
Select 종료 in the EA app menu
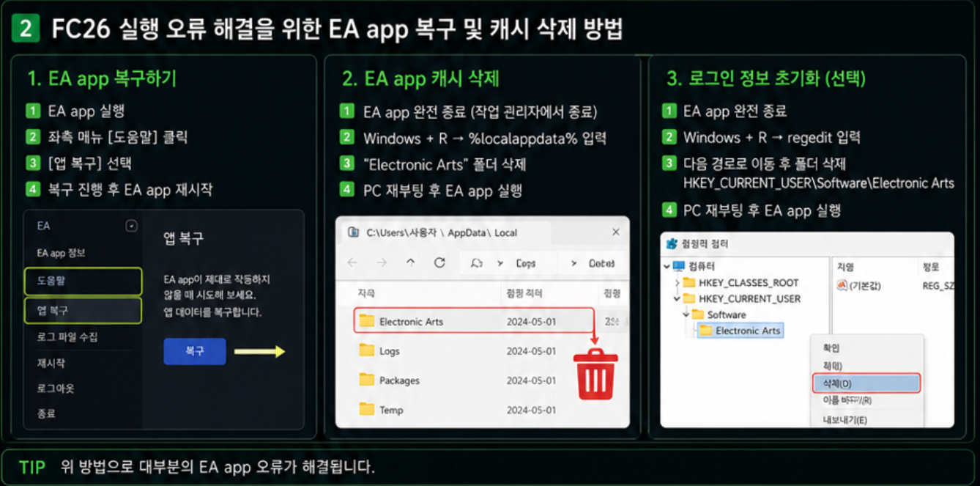[46, 413]
